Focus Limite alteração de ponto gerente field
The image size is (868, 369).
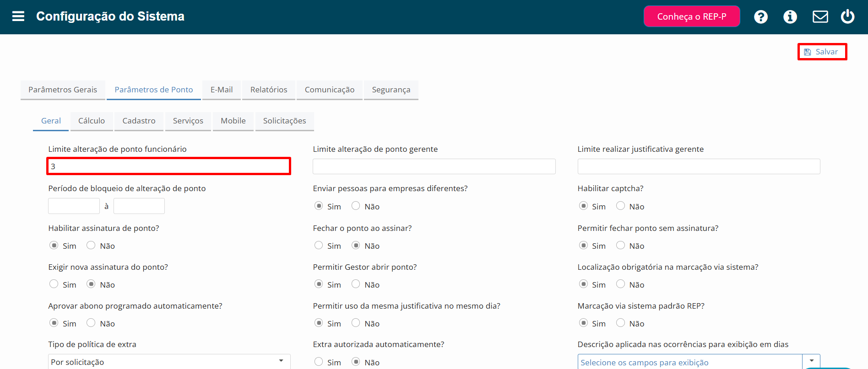tap(434, 166)
